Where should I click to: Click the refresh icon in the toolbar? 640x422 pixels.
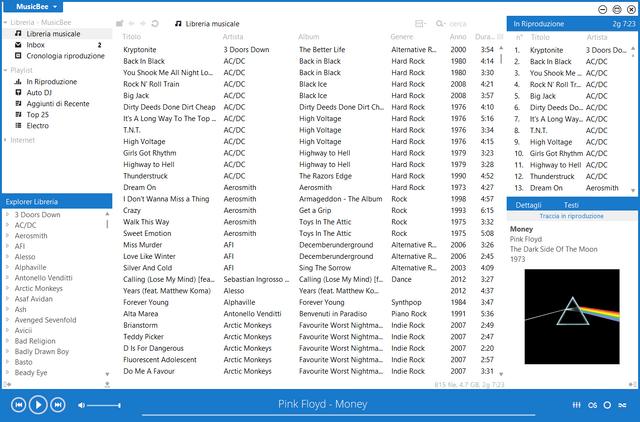(x=155, y=24)
